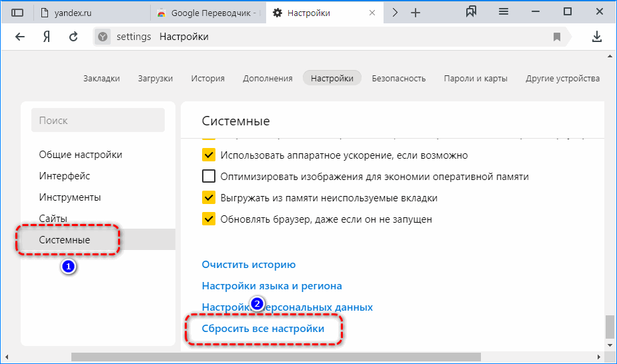Enable image optimization for memory checkbox
Image resolution: width=617 pixels, height=364 pixels.
209,176
